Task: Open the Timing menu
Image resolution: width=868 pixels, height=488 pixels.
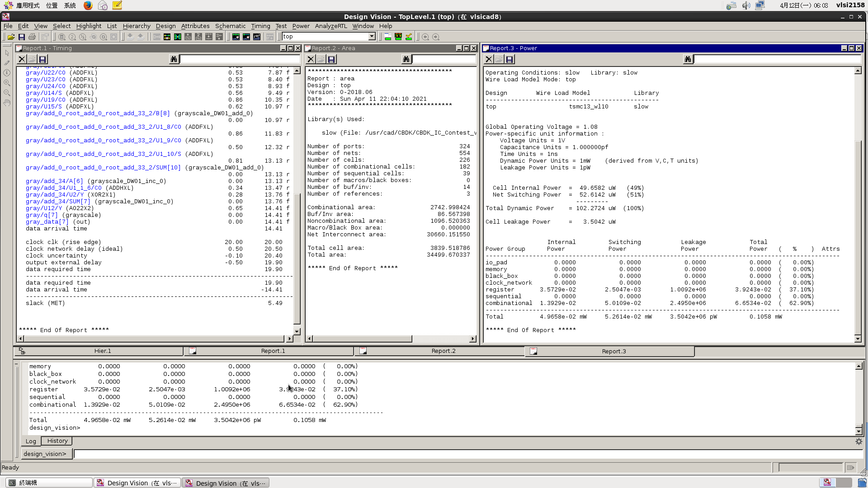Action: [x=260, y=26]
